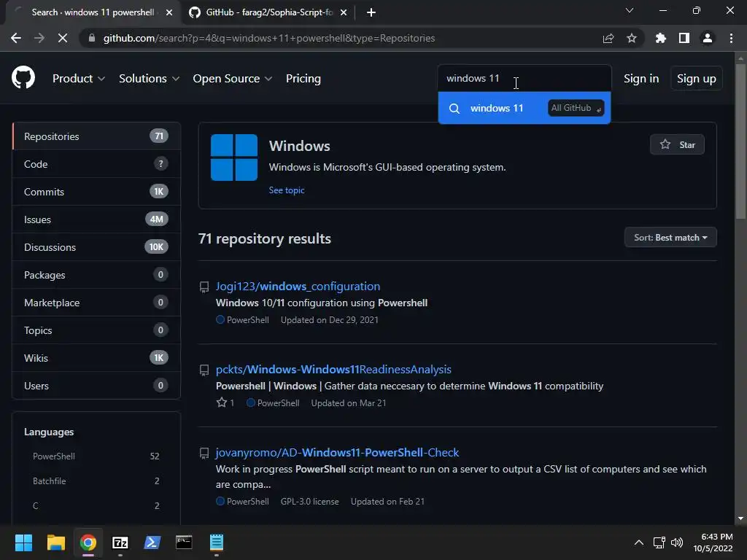Screen dimensions: 747x560
Task: Switch to the Search windows 11 powershell tab
Action: pos(93,12)
